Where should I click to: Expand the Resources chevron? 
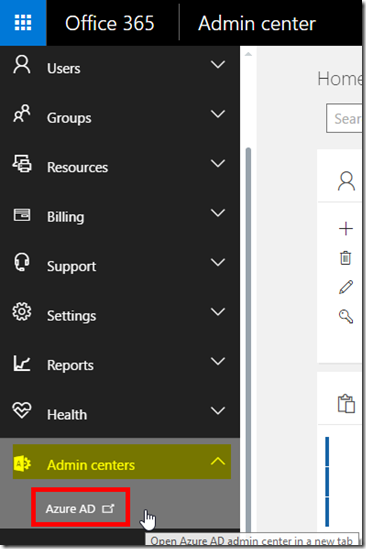coord(218,164)
